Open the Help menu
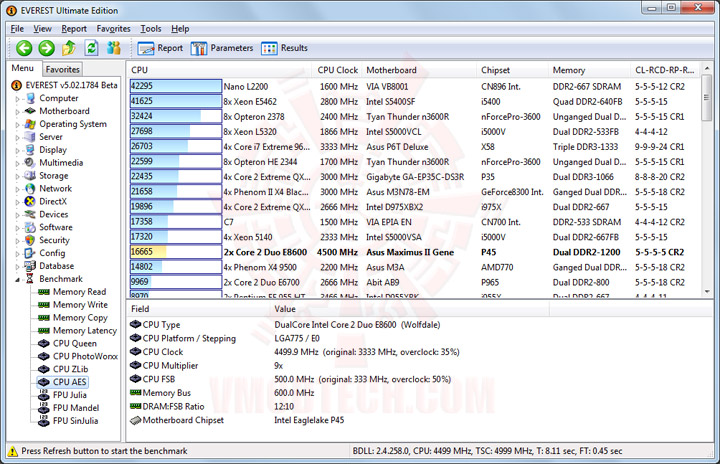Screen dimensions: 720x464 click(x=180, y=28)
